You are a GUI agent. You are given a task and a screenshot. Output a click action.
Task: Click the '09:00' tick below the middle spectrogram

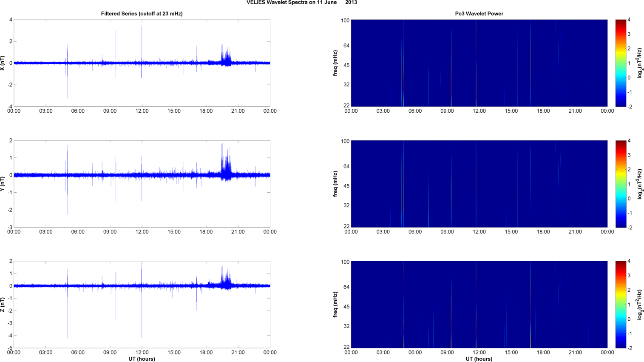[x=447, y=232]
